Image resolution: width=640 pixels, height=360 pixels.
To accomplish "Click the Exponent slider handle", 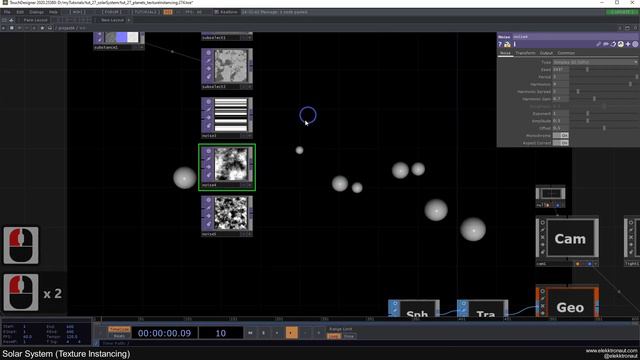I will tap(587, 113).
